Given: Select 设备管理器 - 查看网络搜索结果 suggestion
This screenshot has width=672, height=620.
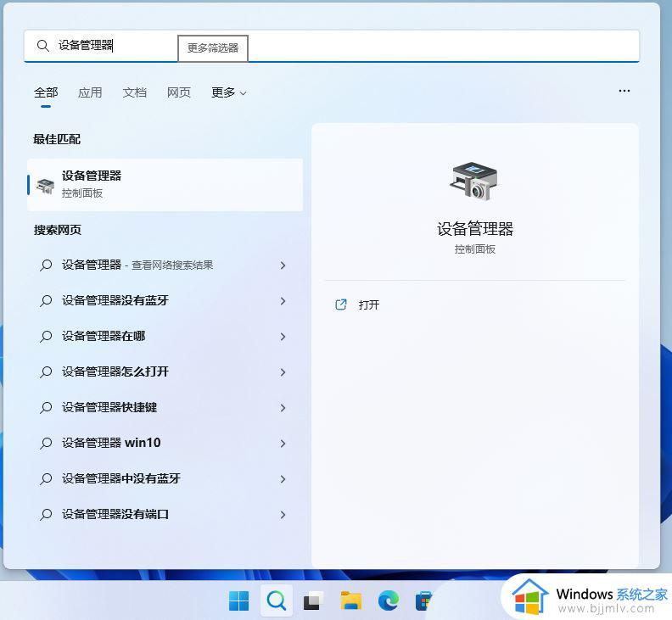Looking at the screenshot, I should pyautogui.click(x=165, y=265).
